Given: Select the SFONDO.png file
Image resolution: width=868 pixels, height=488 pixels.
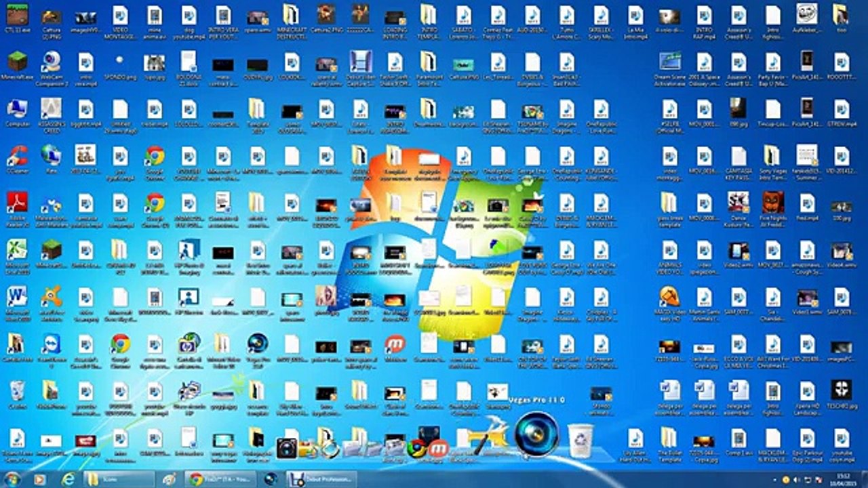Looking at the screenshot, I should click(x=120, y=66).
